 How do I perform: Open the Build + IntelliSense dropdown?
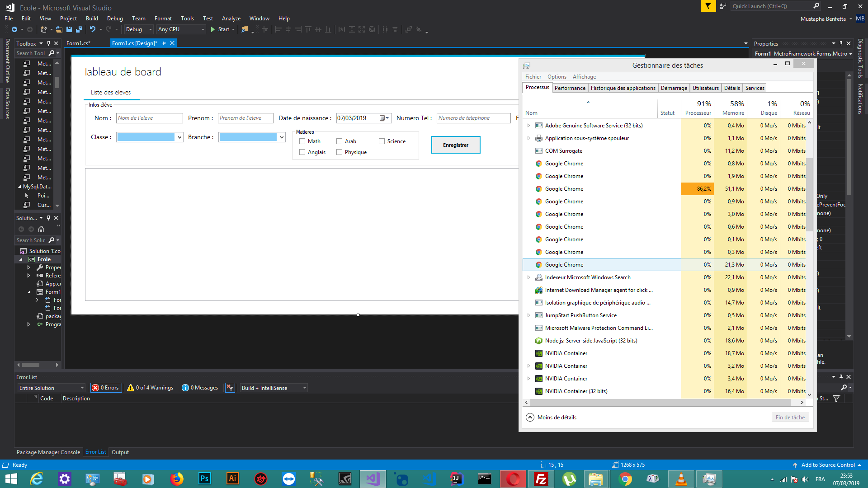pos(274,388)
